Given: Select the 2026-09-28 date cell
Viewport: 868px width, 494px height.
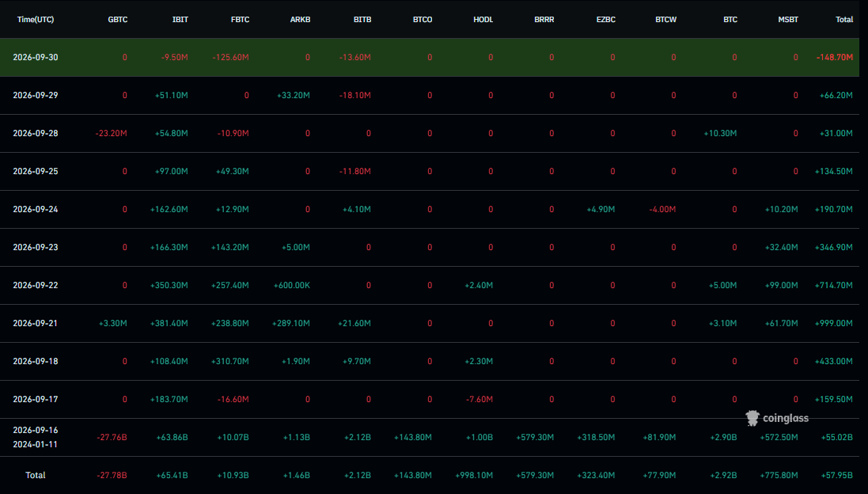Looking at the screenshot, I should (x=36, y=134).
